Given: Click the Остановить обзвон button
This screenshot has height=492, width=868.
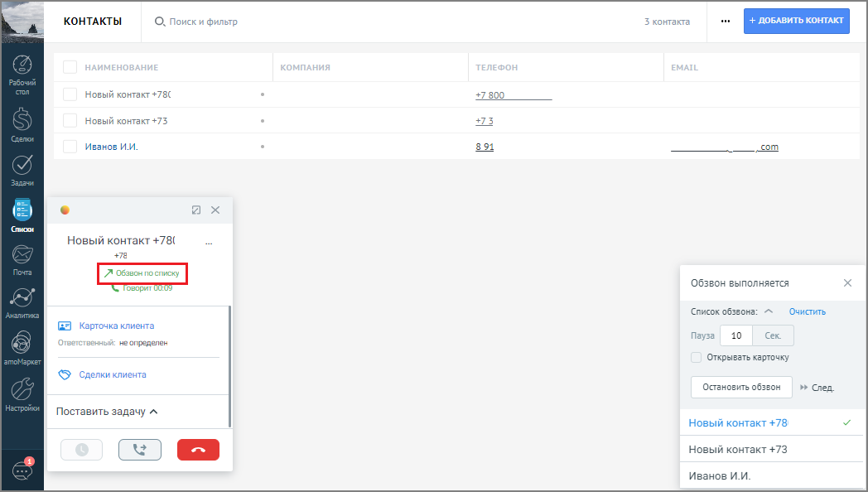Looking at the screenshot, I should coord(741,388).
